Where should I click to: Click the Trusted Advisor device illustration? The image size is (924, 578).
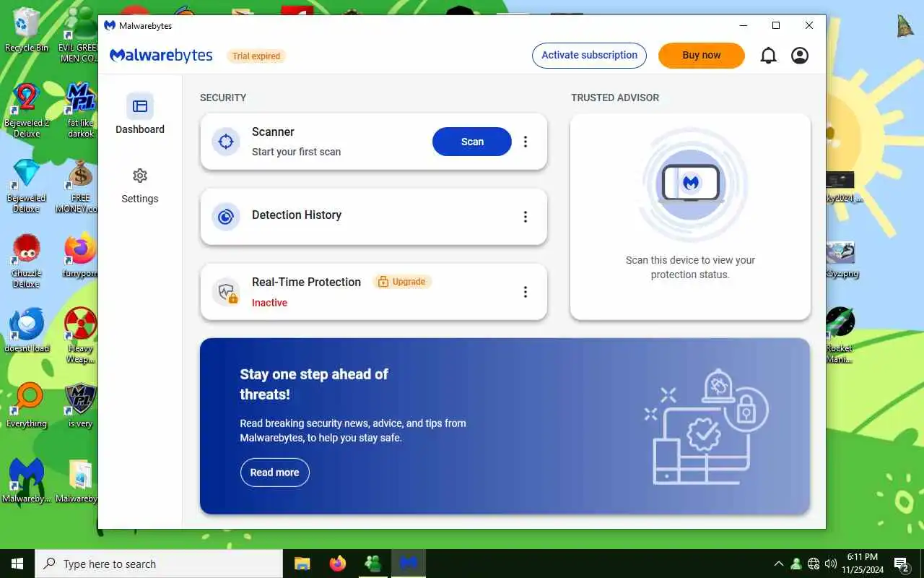(x=691, y=184)
